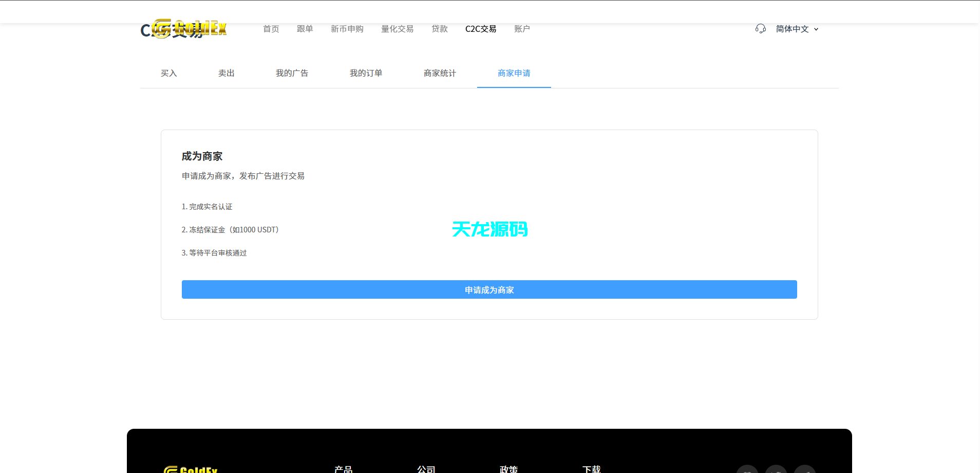Open the 商家统计 tab
The height and width of the screenshot is (473, 980).
(x=440, y=73)
